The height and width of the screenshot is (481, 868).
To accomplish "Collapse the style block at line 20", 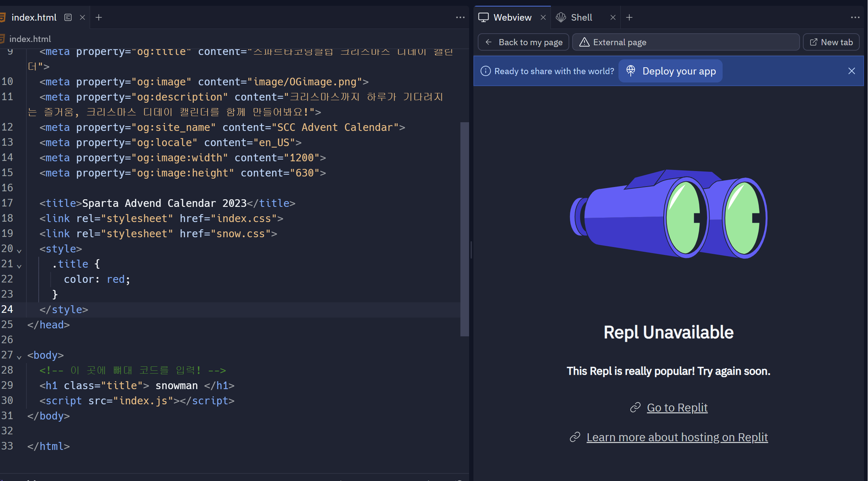I will pyautogui.click(x=20, y=250).
